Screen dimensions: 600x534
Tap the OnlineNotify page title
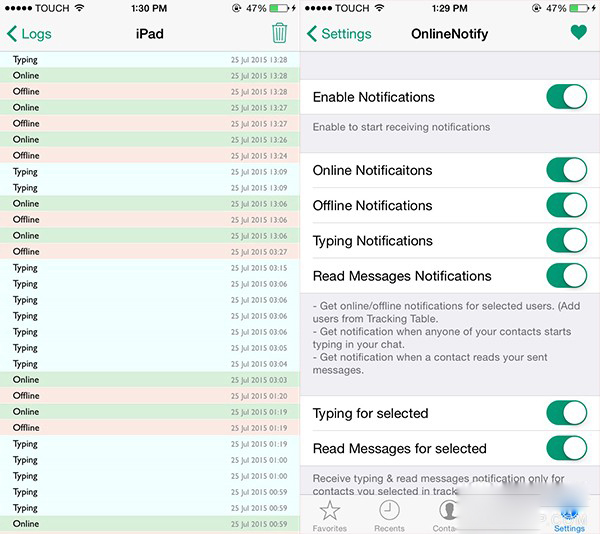coord(450,34)
